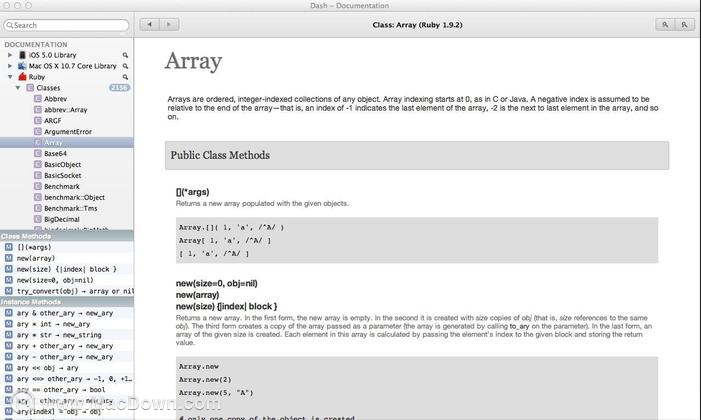Go back with the left arrow button

click(150, 25)
